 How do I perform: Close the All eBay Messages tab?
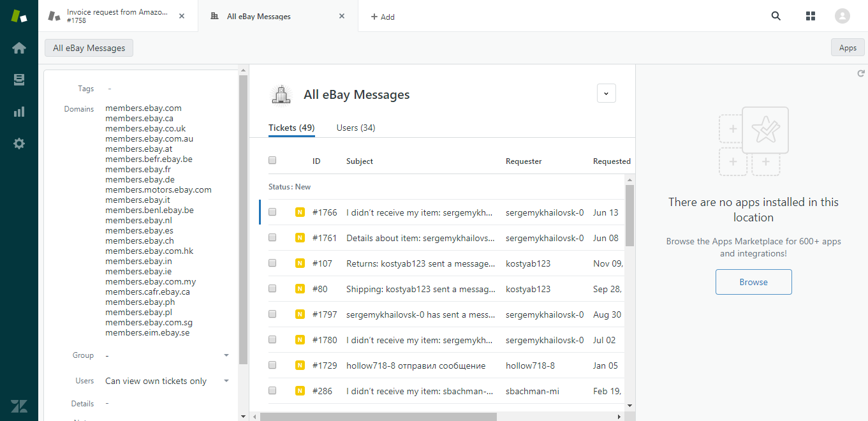[342, 16]
